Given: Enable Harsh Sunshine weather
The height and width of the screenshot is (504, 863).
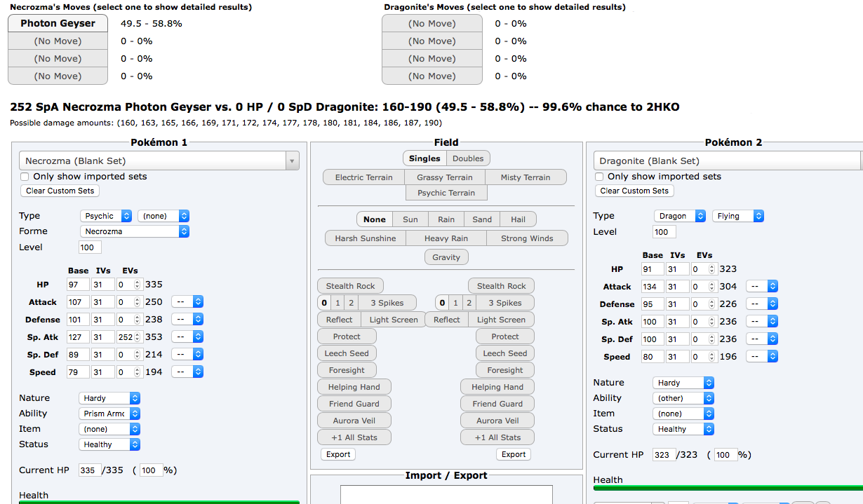Looking at the screenshot, I should click(x=366, y=238).
